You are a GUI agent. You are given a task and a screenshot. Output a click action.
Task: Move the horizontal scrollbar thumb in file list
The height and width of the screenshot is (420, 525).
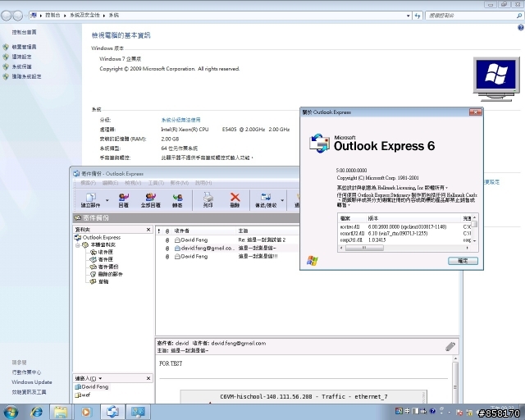pos(364,249)
